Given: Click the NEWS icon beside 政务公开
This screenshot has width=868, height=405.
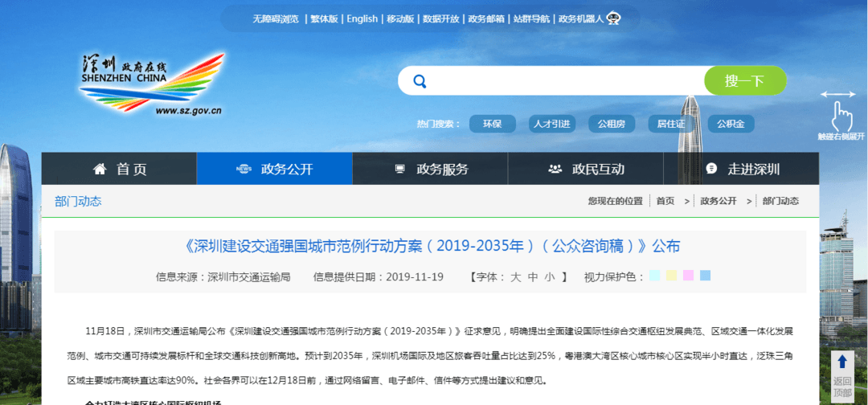Looking at the screenshot, I should (x=244, y=169).
